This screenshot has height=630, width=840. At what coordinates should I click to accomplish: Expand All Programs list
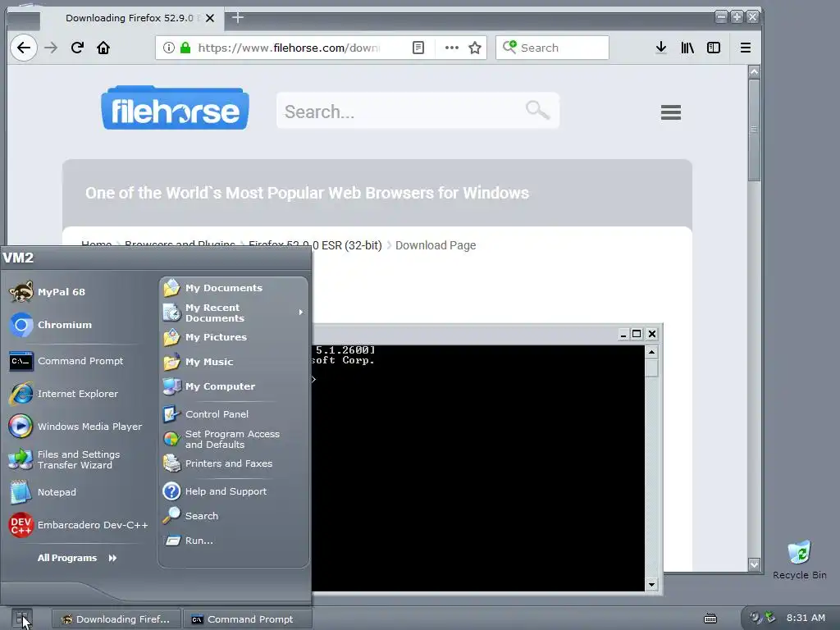click(x=77, y=558)
